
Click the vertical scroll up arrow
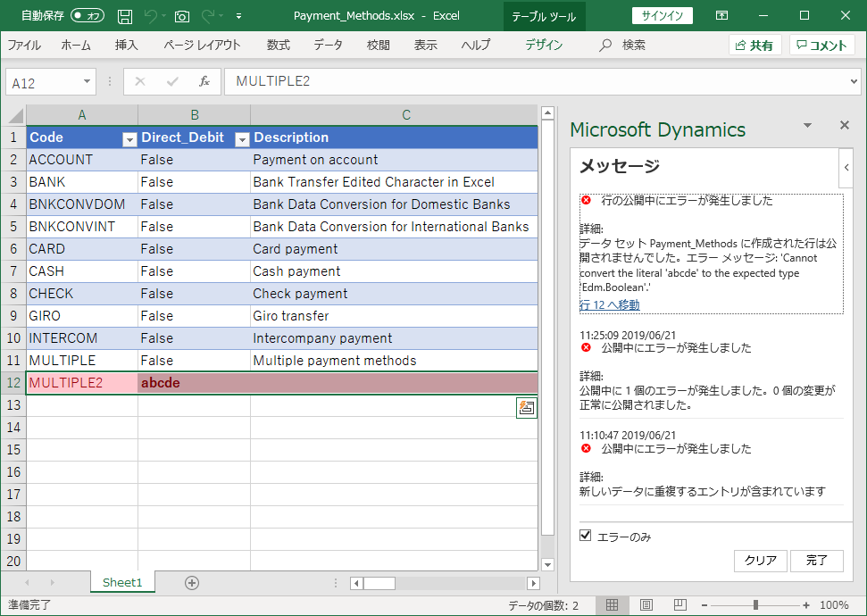click(547, 113)
